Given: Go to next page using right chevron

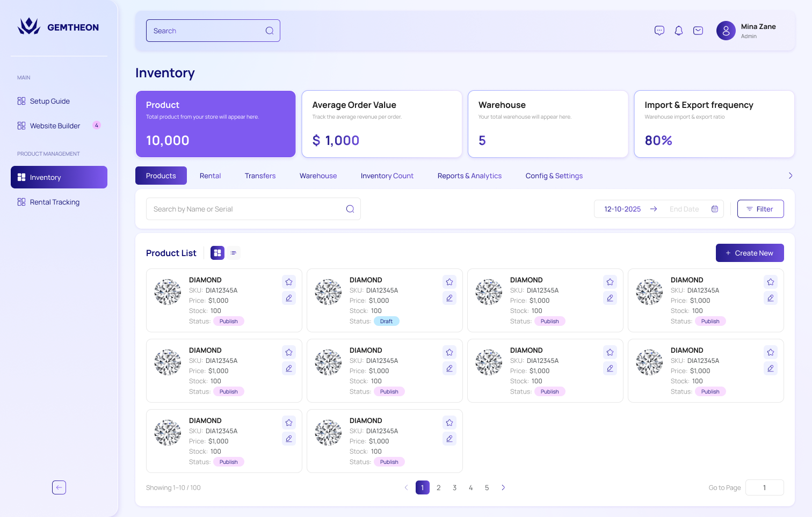Looking at the screenshot, I should click(503, 487).
